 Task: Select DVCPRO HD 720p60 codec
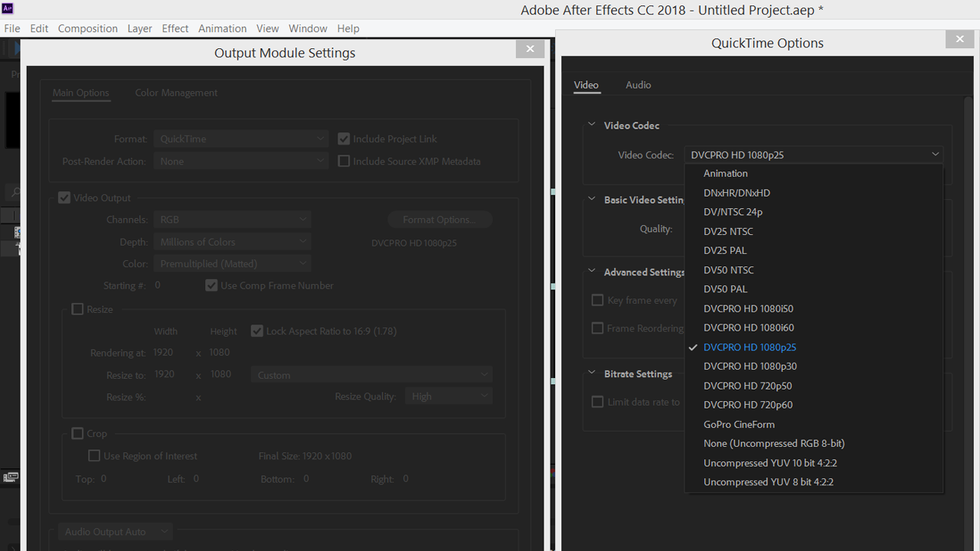748,405
